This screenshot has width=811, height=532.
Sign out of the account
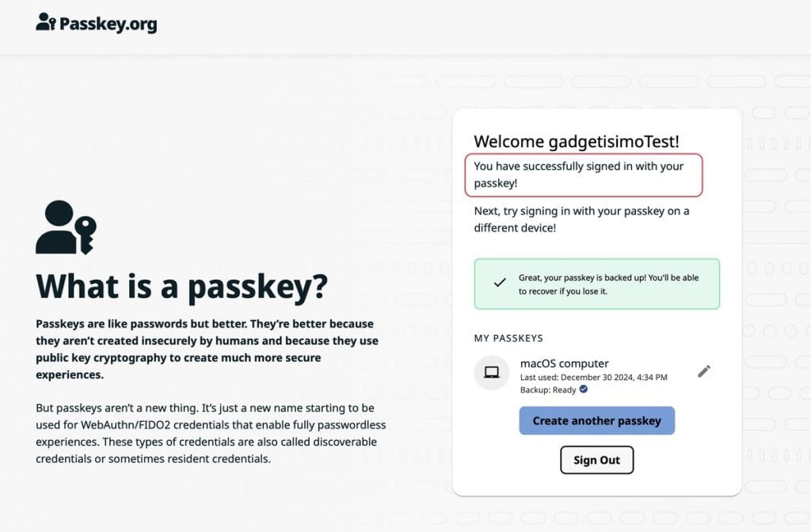click(x=597, y=460)
